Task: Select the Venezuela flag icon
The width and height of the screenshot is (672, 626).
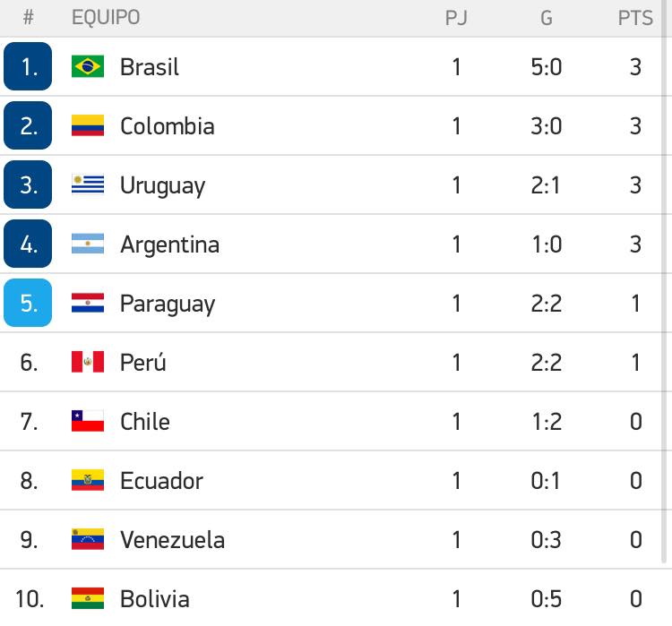Action: pos(88,539)
